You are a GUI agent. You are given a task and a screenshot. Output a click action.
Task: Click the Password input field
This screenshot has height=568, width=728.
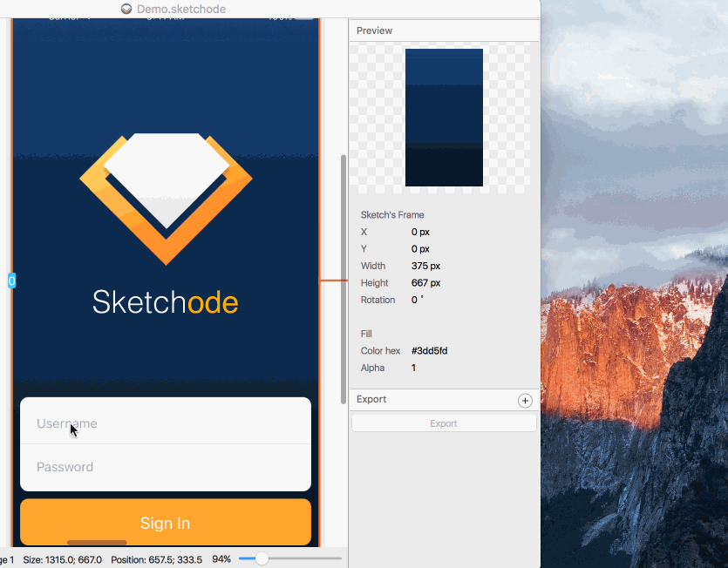click(166, 467)
